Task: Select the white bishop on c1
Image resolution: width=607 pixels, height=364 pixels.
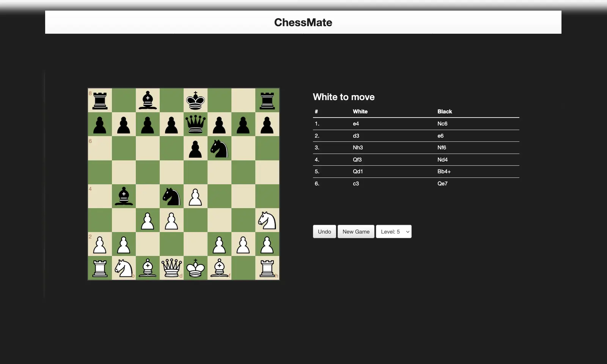Action: point(148,268)
